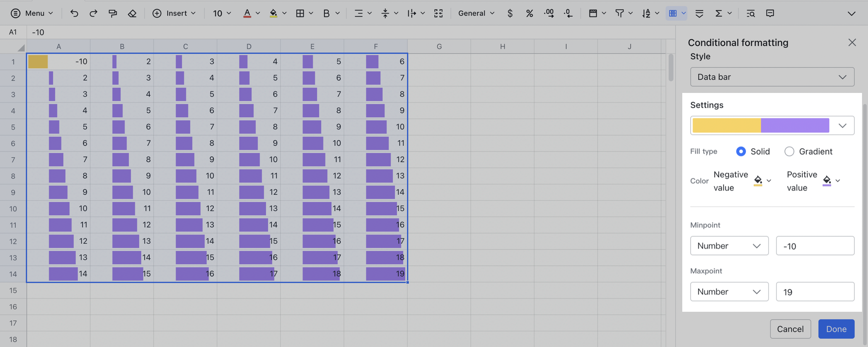Redo the last action

click(93, 13)
